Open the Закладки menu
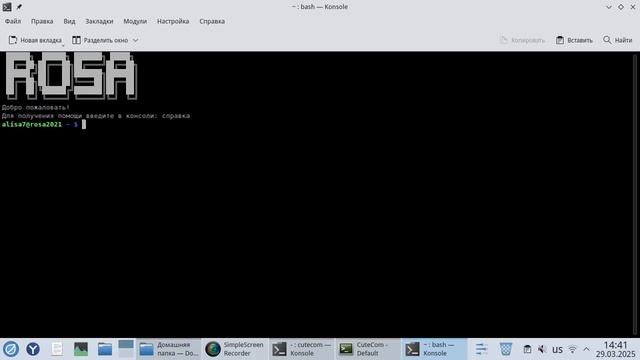 (99, 21)
